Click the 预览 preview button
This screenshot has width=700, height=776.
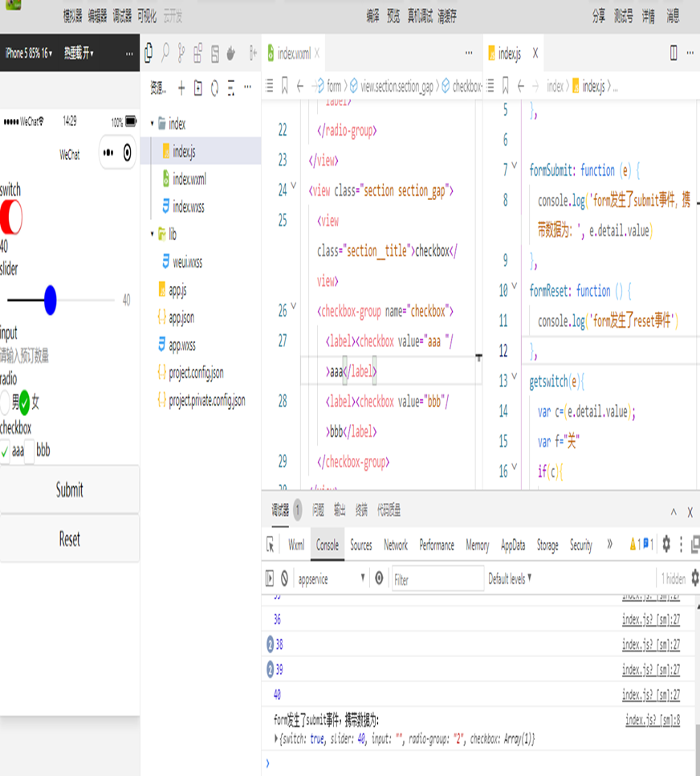click(393, 16)
